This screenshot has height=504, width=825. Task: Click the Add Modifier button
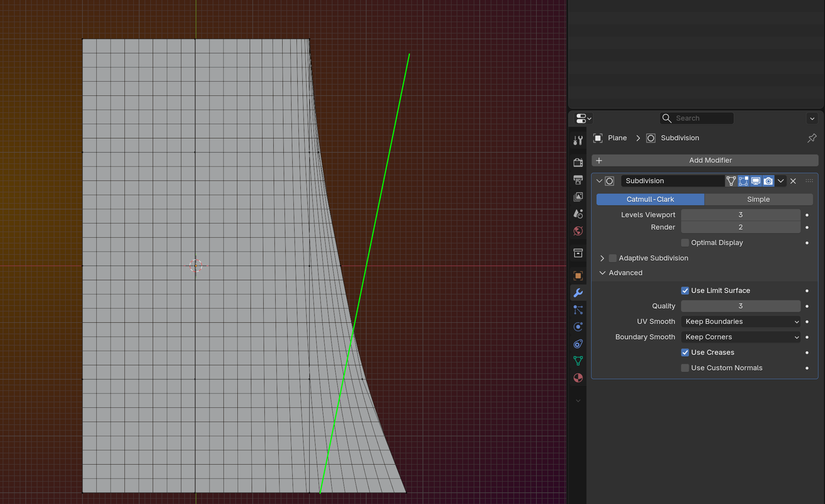[x=705, y=160]
